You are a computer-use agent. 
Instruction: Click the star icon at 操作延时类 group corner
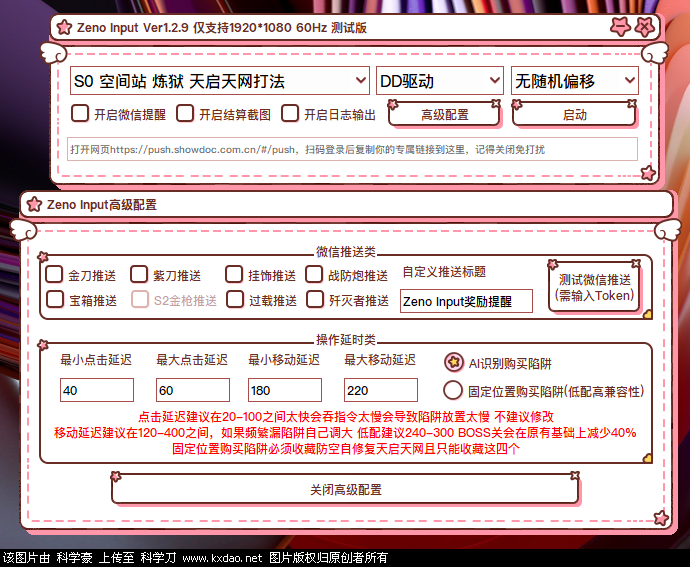[646, 458]
